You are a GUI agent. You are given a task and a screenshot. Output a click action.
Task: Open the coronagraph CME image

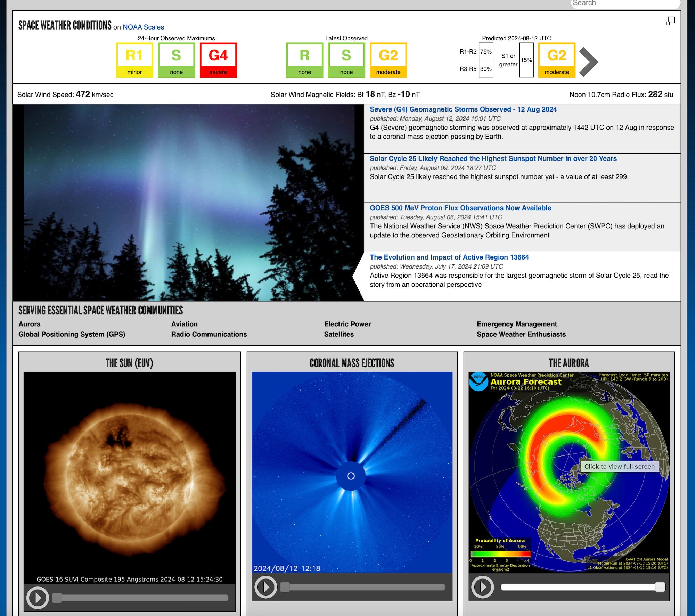[352, 472]
